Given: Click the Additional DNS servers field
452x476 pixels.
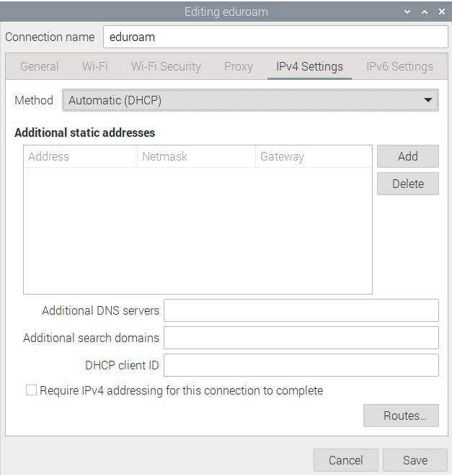Looking at the screenshot, I should 301,310.
